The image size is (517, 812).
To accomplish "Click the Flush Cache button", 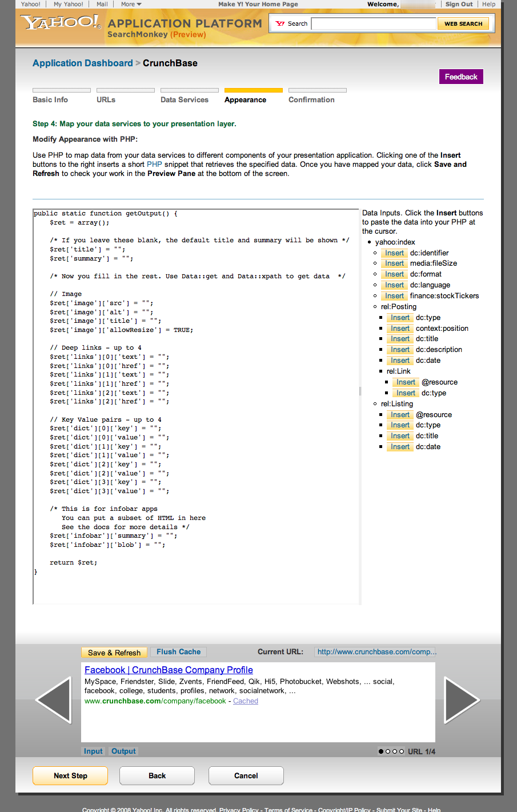I will click(178, 652).
